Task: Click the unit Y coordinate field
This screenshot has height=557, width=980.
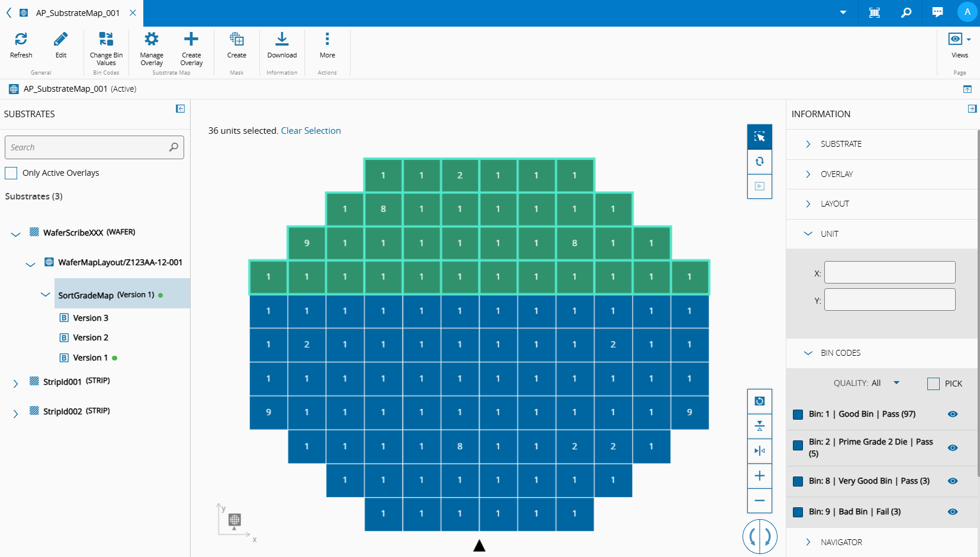Action: tap(889, 300)
